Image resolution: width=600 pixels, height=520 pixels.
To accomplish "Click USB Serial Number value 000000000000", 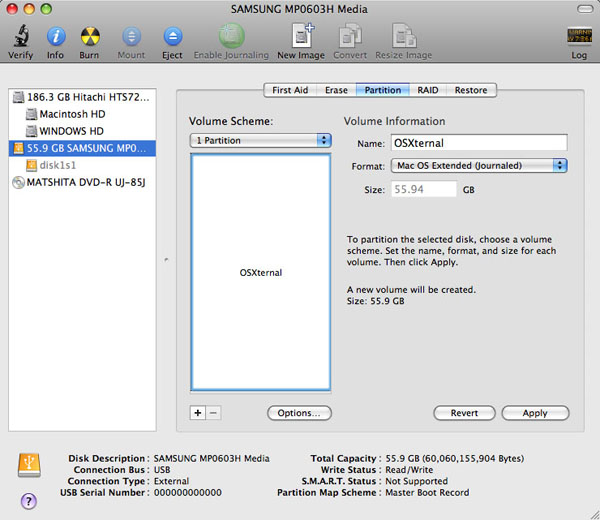I will tap(188, 492).
